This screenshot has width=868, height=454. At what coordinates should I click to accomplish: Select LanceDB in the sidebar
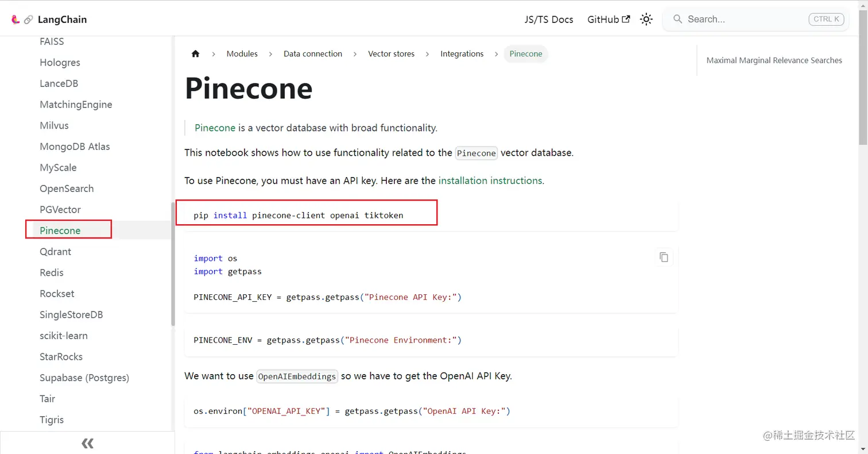[59, 83]
